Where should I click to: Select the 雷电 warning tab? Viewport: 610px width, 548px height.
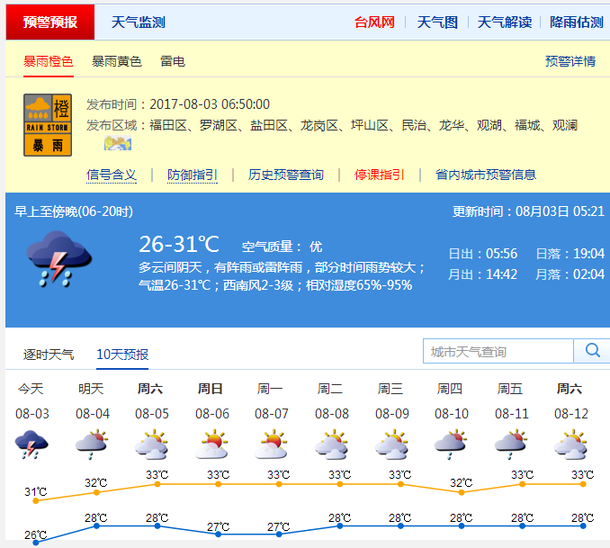(172, 61)
